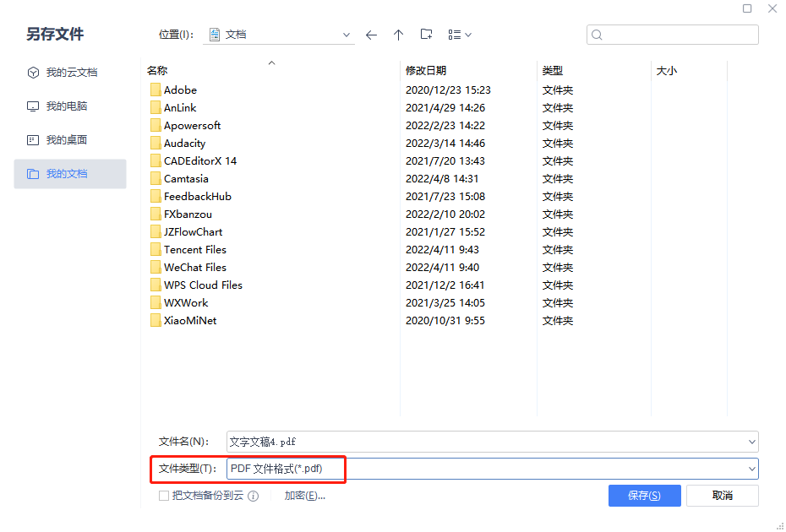Sort by 类型 column header
The height and width of the screenshot is (532, 786).
553,71
